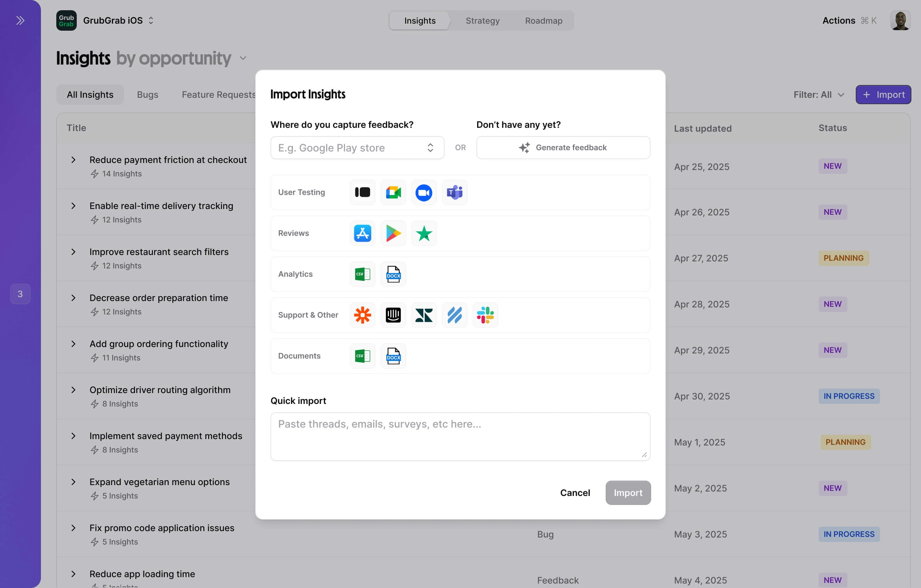Expand Optimize driver routing algorithm row
Viewport: 921px width, 588px height.
click(x=74, y=390)
